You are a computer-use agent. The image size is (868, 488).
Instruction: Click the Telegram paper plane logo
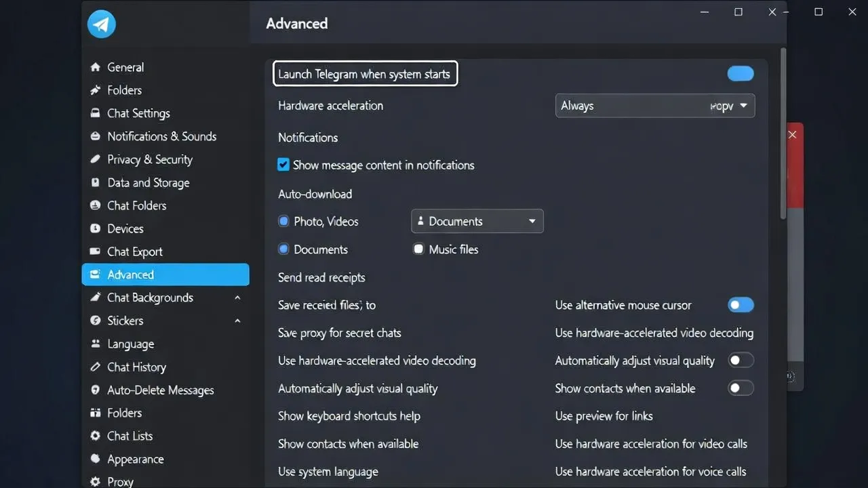102,24
